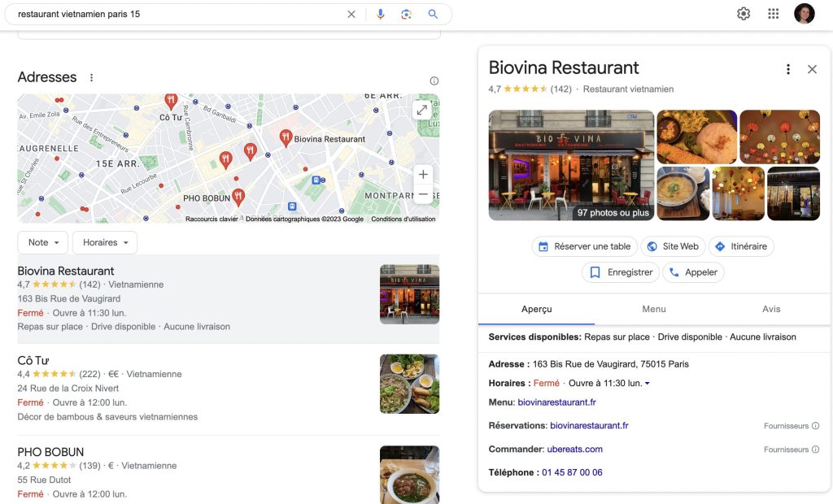Open Biovina Restaurant listing thumbnail image

[410, 294]
